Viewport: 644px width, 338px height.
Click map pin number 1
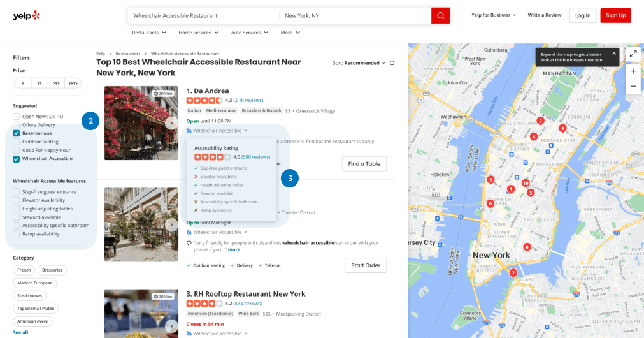(510, 189)
